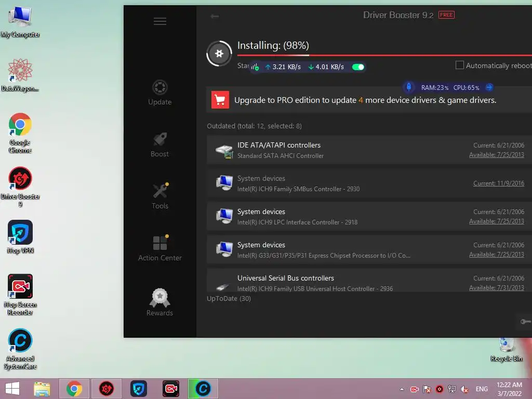Open the Boost section in sidebar
Image resolution: width=532 pixels, height=399 pixels.
(160, 145)
